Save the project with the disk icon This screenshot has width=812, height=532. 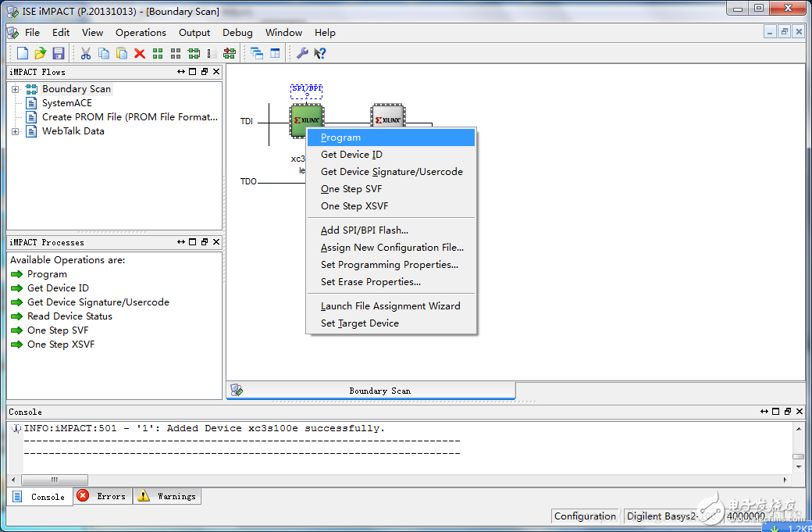click(x=57, y=52)
